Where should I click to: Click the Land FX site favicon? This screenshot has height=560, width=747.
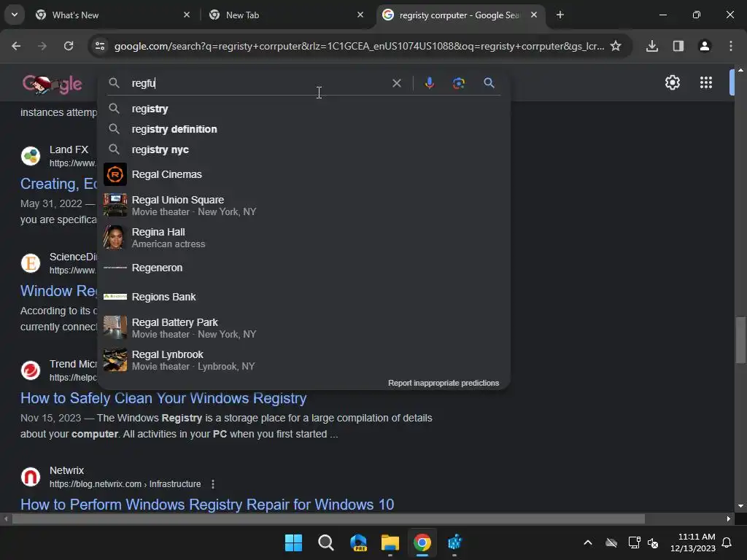pyautogui.click(x=31, y=156)
